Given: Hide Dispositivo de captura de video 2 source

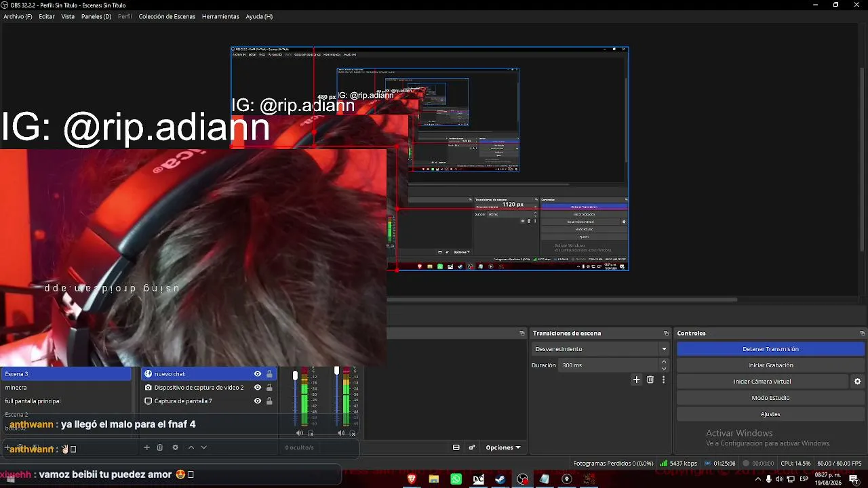Looking at the screenshot, I should point(258,388).
